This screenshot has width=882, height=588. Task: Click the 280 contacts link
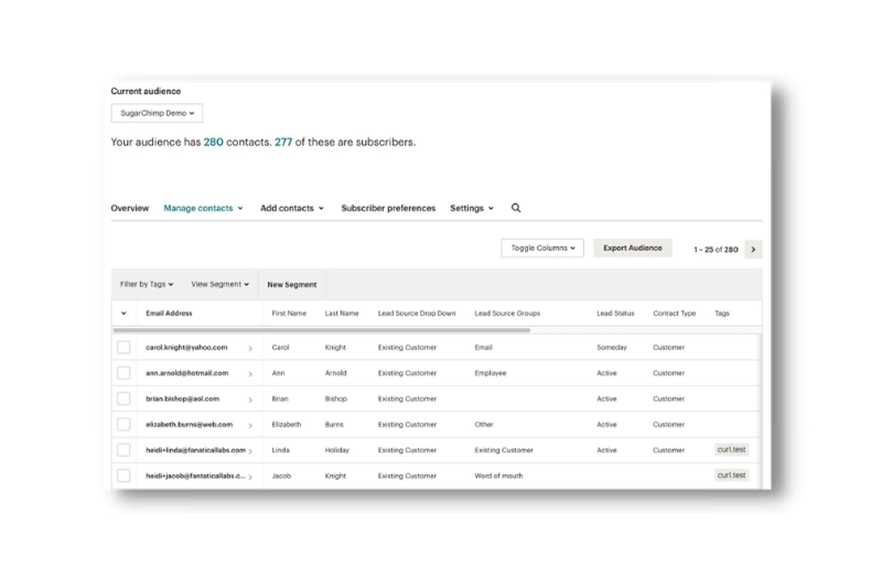pos(213,142)
